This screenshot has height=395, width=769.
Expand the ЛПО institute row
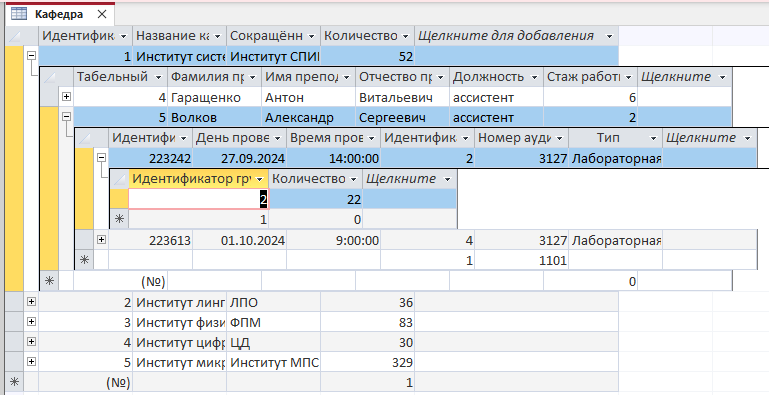(x=31, y=302)
